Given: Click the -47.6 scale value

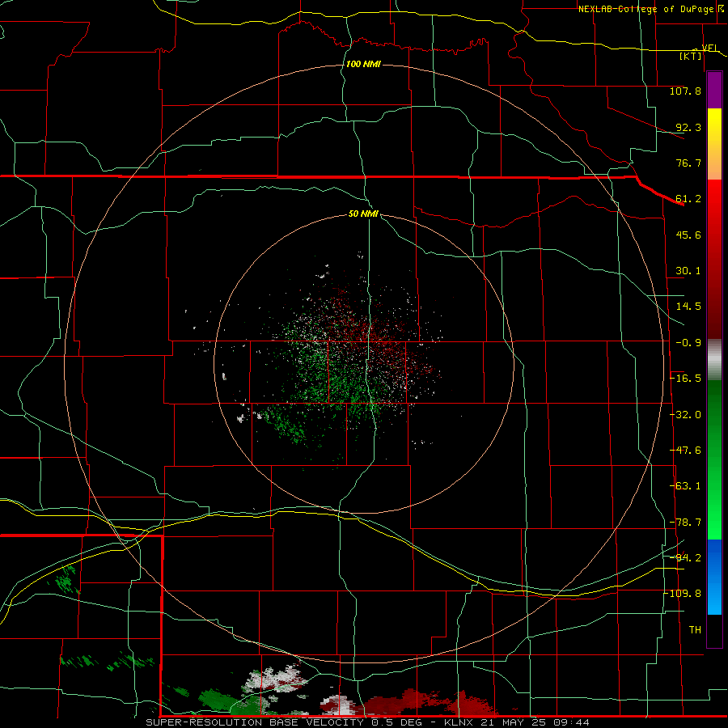Looking at the screenshot, I should [685, 451].
